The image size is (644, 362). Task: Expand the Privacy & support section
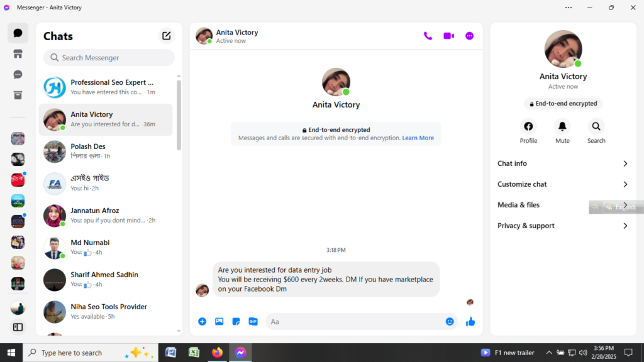tap(563, 226)
